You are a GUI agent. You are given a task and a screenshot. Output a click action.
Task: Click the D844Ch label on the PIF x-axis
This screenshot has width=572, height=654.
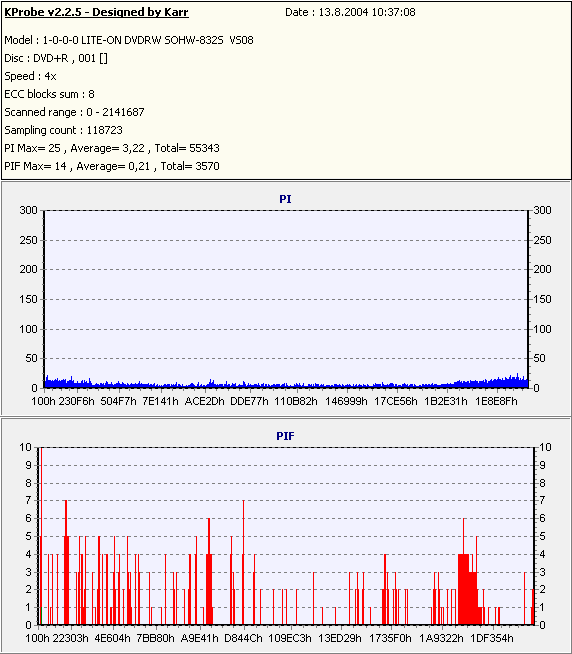click(244, 638)
